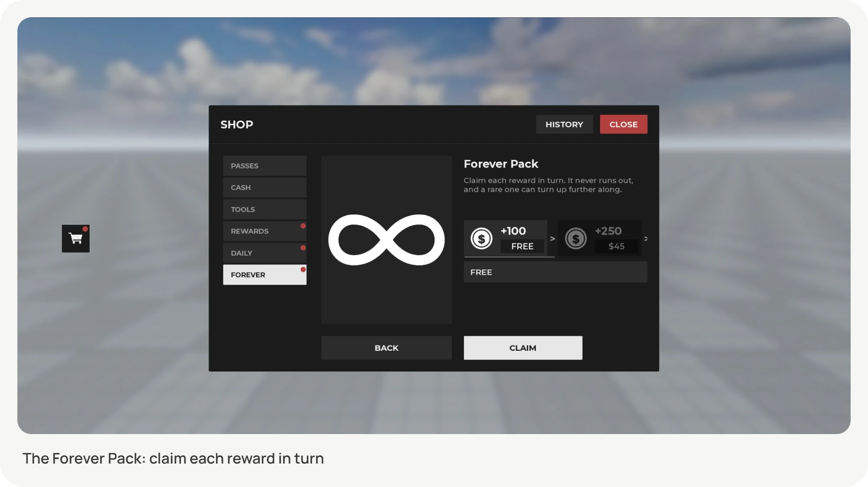Click the SHOP header title
Viewport: 868px width, 487px height.
[x=237, y=125]
